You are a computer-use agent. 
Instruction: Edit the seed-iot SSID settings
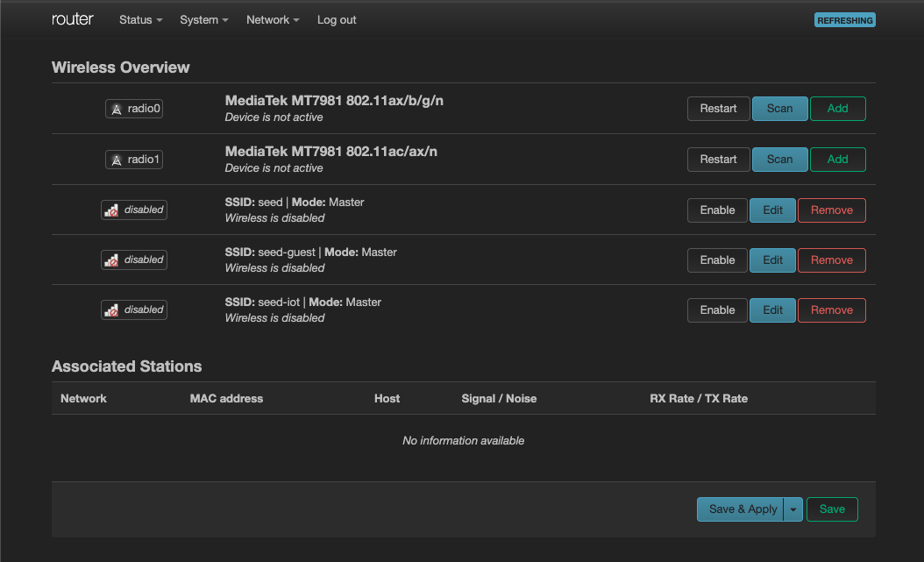coord(772,310)
